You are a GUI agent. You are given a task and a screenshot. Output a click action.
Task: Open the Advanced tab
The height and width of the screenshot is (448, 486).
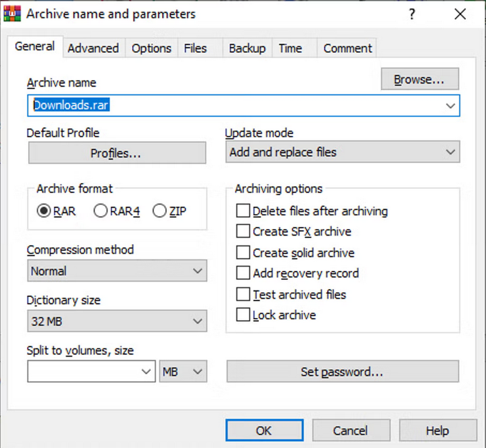pos(93,48)
